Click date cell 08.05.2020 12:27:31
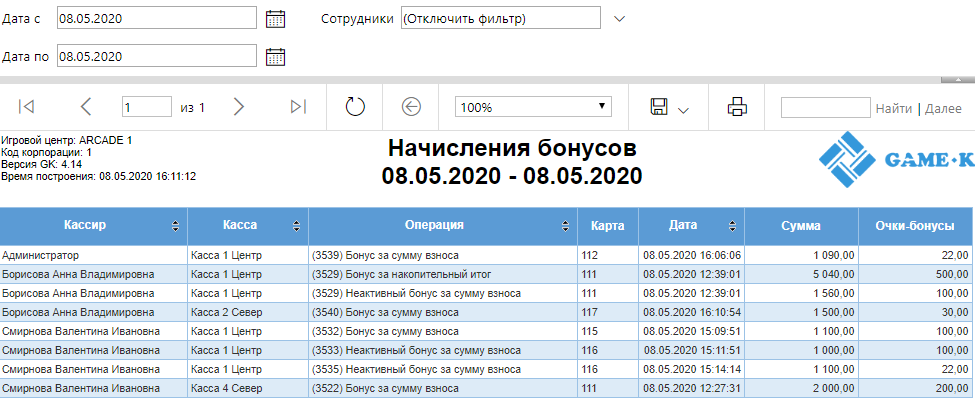The image size is (975, 400). click(691, 388)
